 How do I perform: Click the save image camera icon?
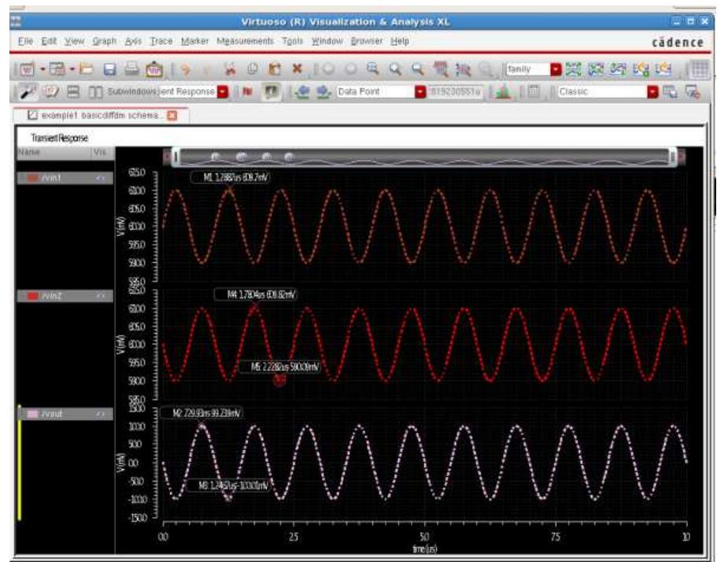coord(154,70)
